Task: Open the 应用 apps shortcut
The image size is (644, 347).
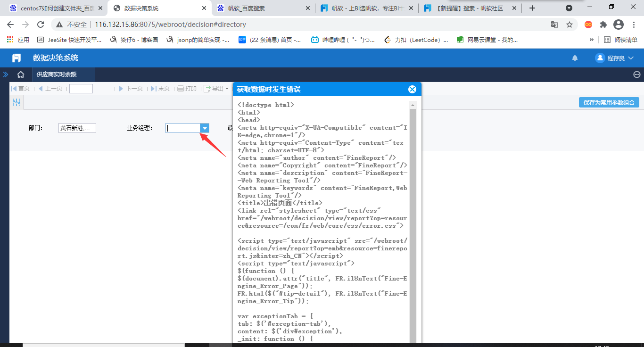Action: tap(18, 40)
